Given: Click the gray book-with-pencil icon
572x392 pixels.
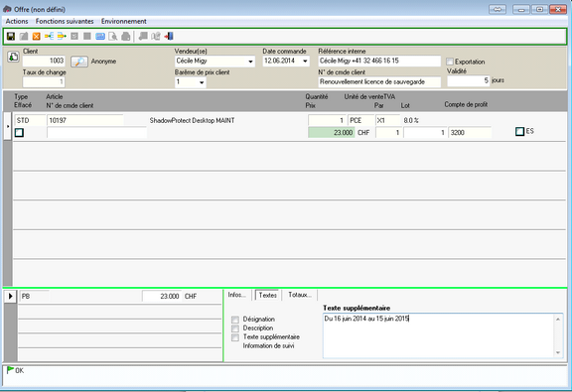Looking at the screenshot, I should click(156, 36).
